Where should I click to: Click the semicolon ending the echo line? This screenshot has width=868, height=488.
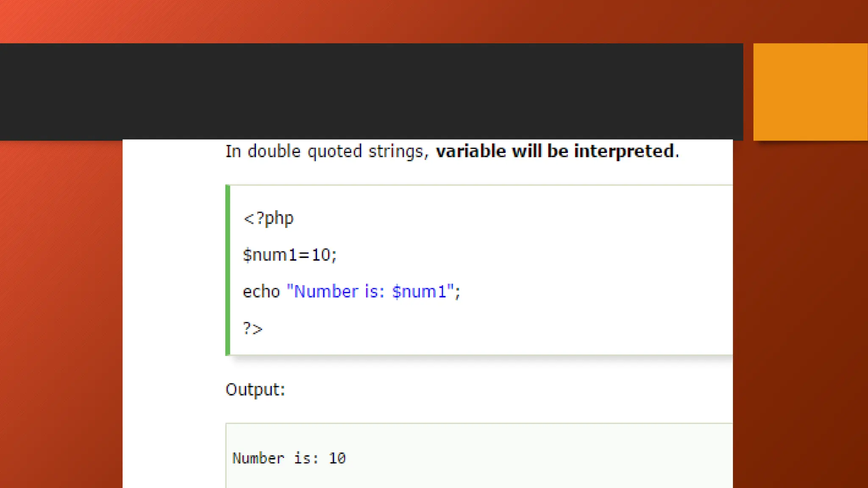tap(458, 292)
